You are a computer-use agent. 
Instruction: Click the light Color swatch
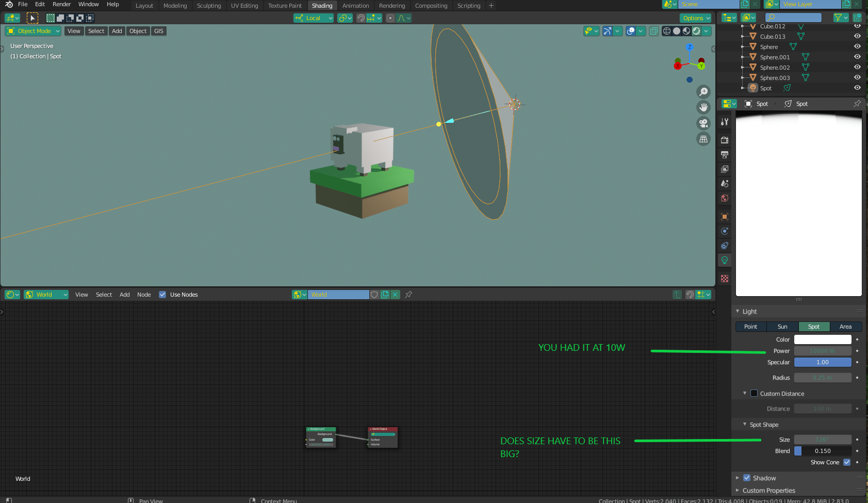tap(823, 339)
